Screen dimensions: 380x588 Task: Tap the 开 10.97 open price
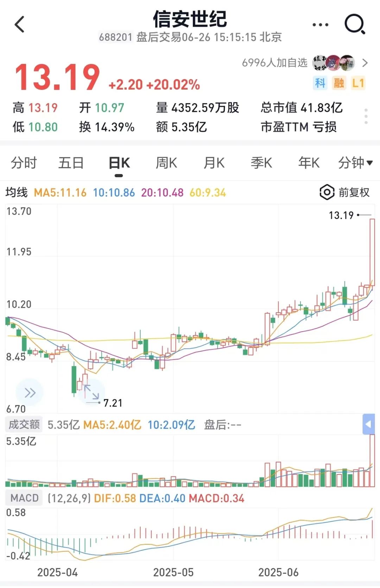point(102,108)
